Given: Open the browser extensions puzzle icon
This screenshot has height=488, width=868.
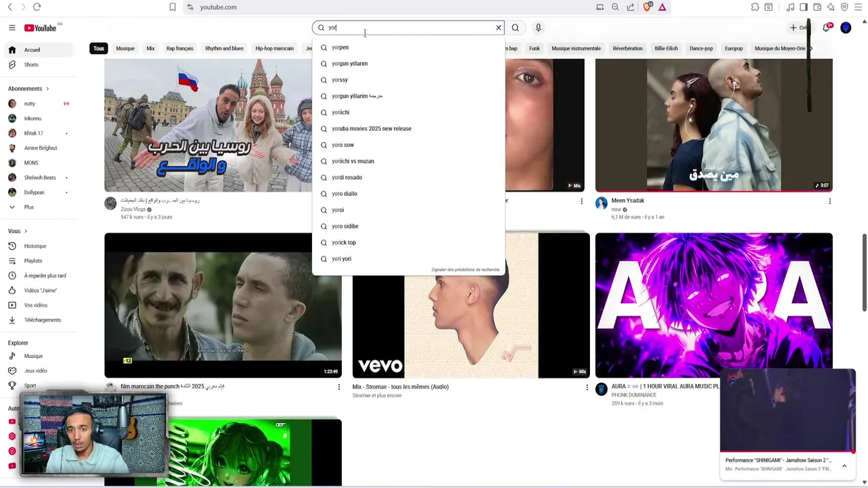Looking at the screenshot, I should 755,7.
